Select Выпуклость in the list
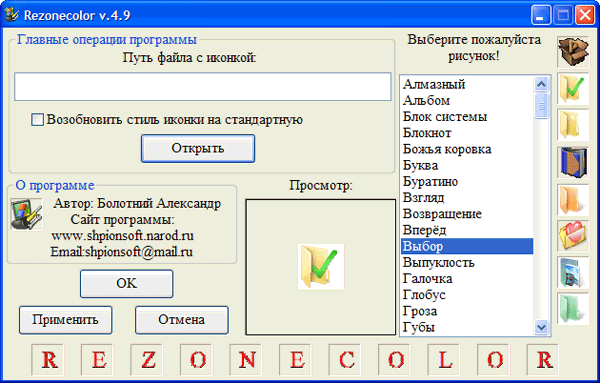Image resolution: width=600 pixels, height=383 pixels. pos(467,263)
